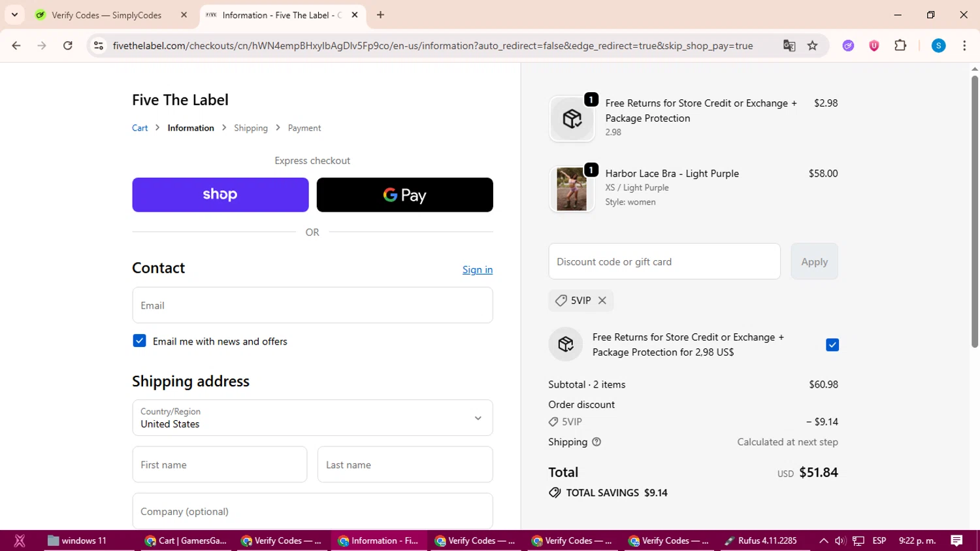
Task: Click the network tray icon
Action: tap(858, 541)
